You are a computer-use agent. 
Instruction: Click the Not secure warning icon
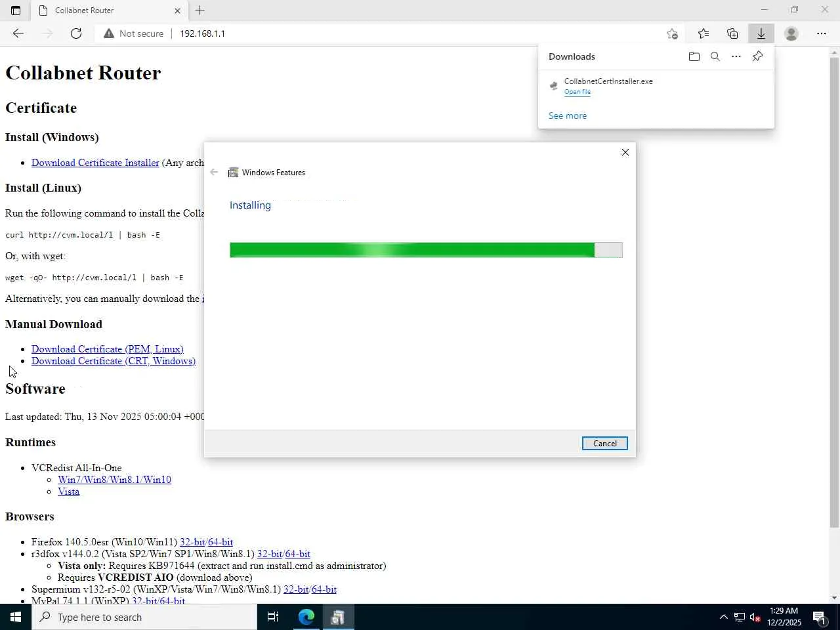click(109, 33)
